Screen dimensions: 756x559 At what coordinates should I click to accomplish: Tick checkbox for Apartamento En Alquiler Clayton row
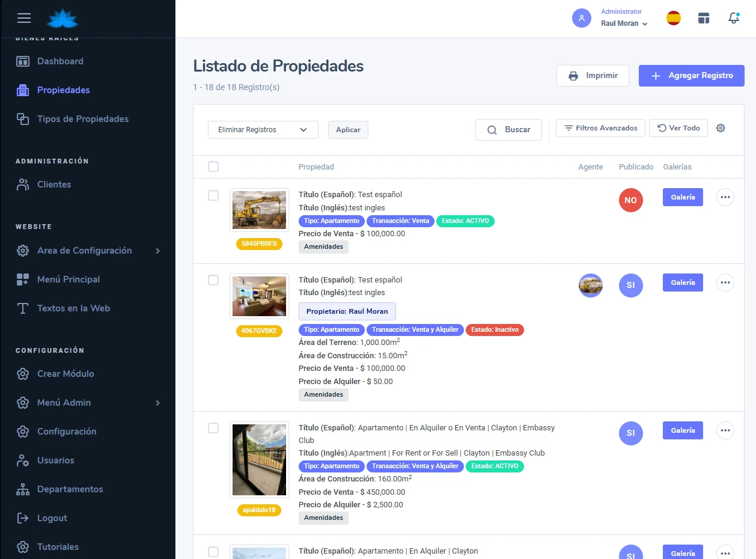tap(213, 551)
